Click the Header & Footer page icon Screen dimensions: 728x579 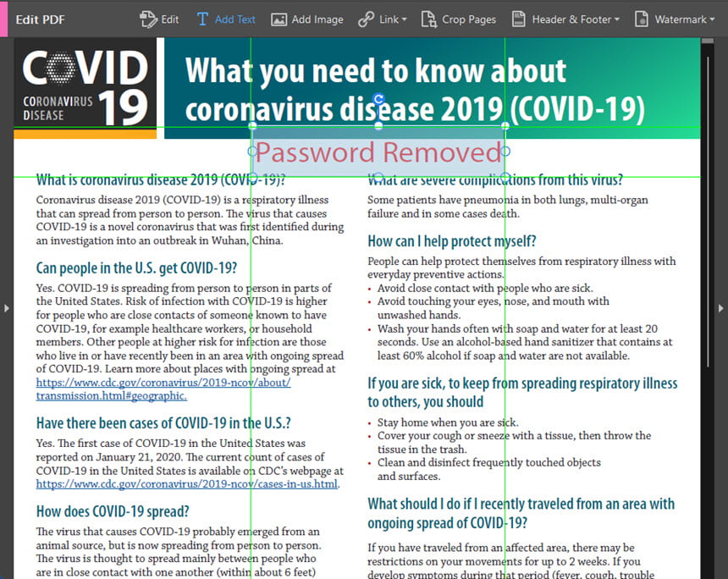tap(518, 19)
